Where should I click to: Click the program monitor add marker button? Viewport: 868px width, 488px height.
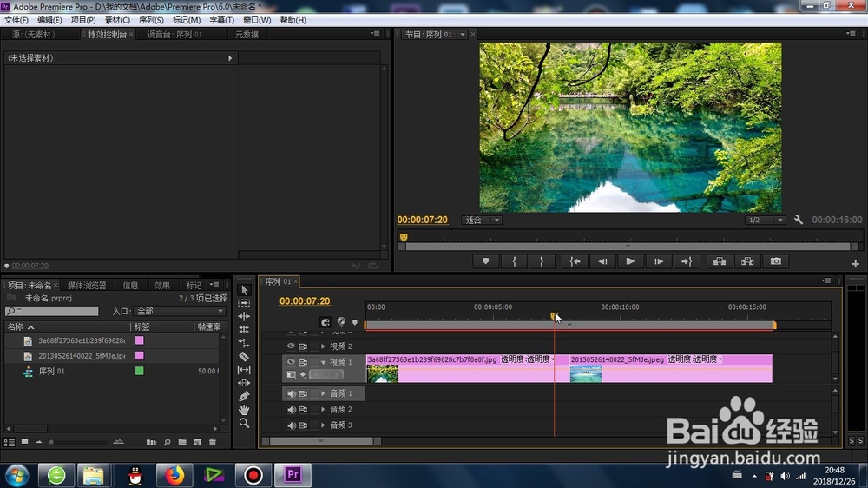click(485, 261)
